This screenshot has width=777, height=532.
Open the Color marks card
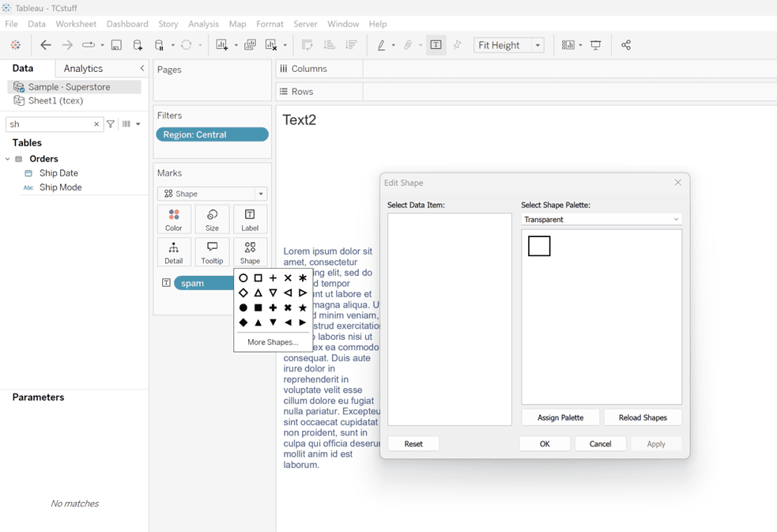pos(174,220)
